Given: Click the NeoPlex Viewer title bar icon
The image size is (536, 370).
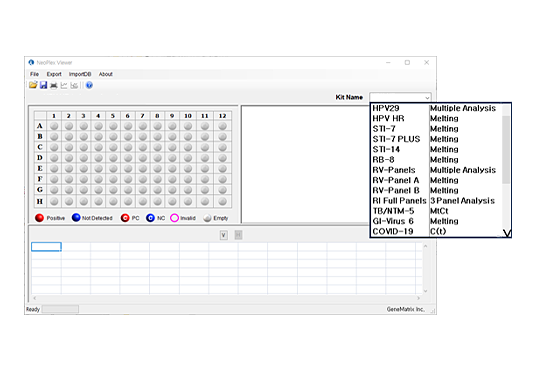Looking at the screenshot, I should point(31,62).
